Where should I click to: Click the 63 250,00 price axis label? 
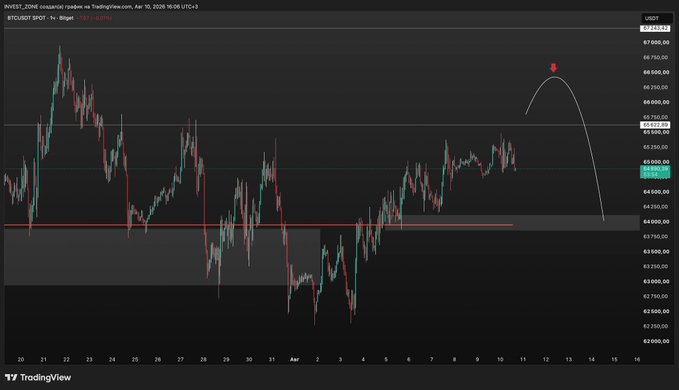point(656,267)
